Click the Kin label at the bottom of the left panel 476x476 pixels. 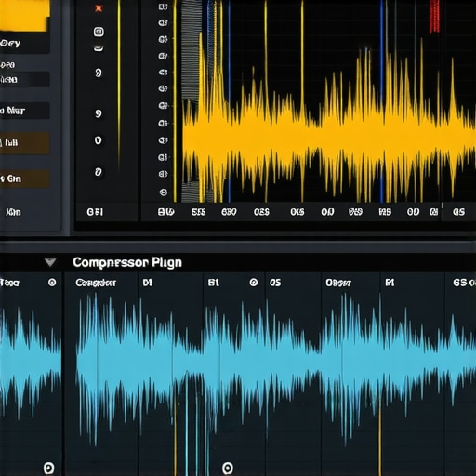(13, 212)
